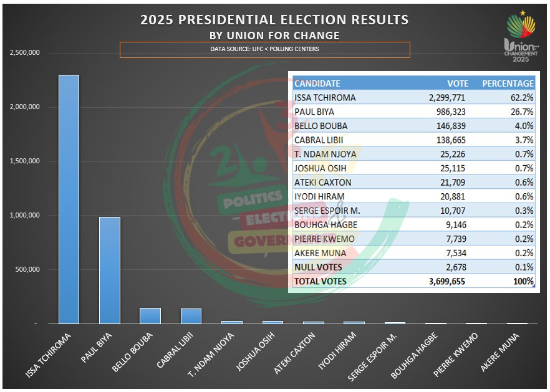Click the By Union For Change subtitle
550x392 pixels.
point(274,36)
